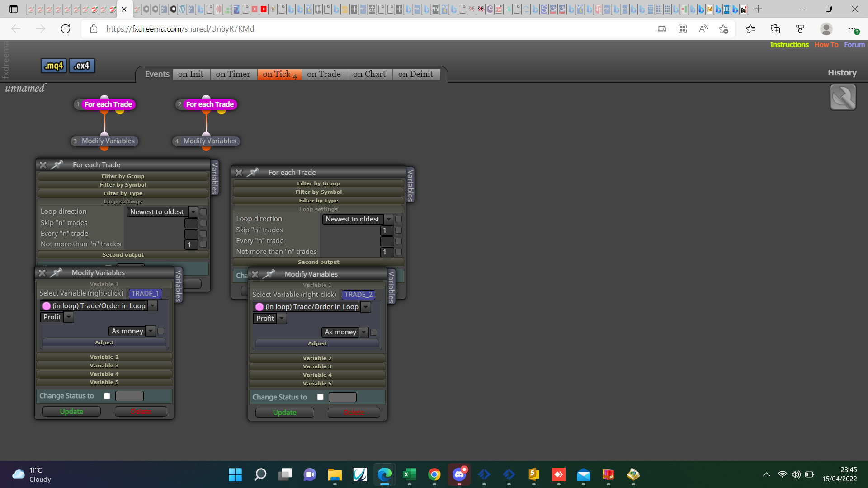868x488 pixels.
Task: Switch to the on Timer events tab
Action: click(x=233, y=74)
